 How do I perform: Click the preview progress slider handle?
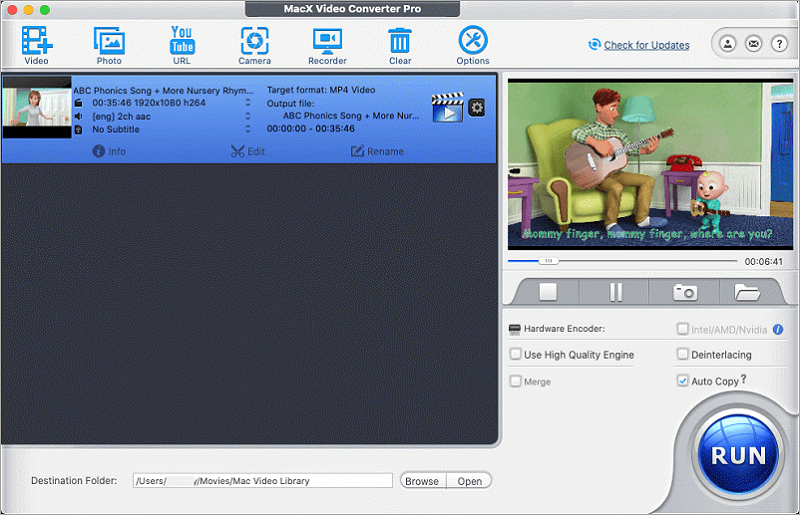(548, 261)
